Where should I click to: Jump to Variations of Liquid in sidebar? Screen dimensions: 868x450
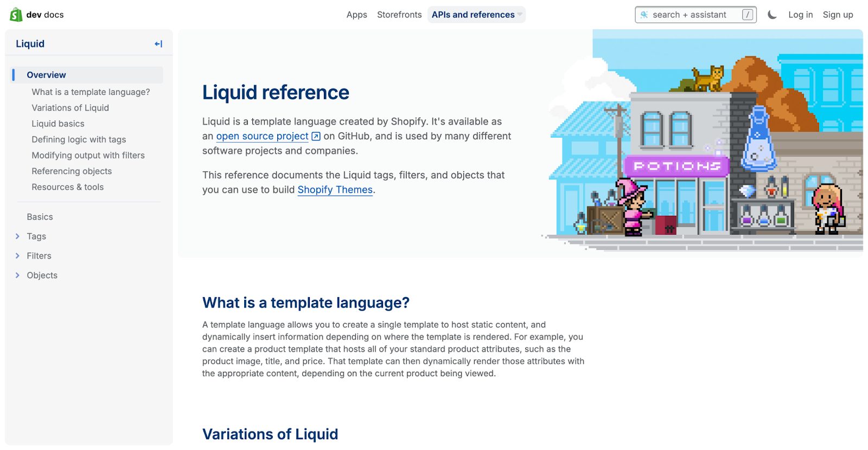pos(70,108)
